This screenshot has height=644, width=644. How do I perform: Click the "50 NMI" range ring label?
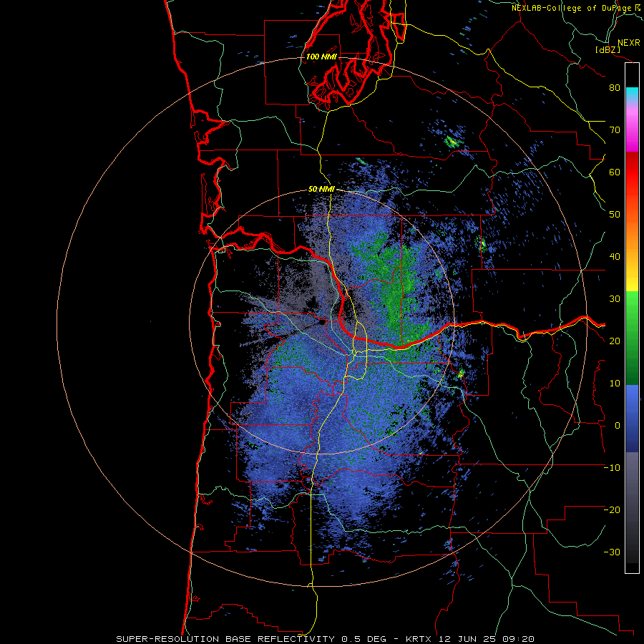(321, 190)
